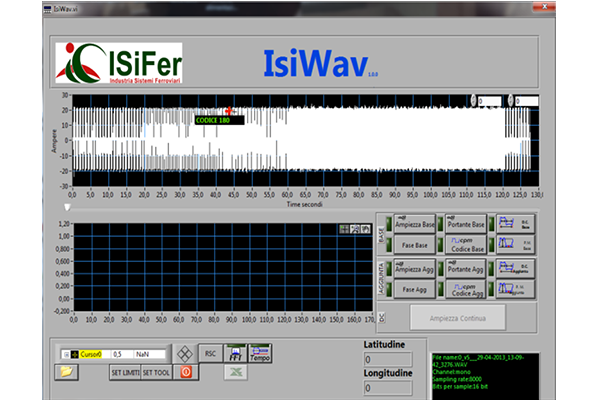This screenshot has width=600, height=400.
Task: Click the Latitudine value field
Action: [388, 359]
